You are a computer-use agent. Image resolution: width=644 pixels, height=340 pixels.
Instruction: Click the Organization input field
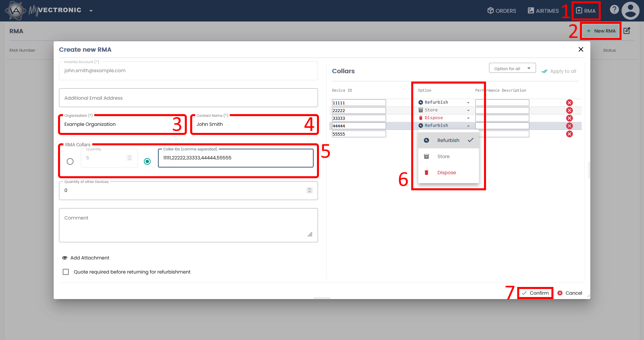coord(122,125)
